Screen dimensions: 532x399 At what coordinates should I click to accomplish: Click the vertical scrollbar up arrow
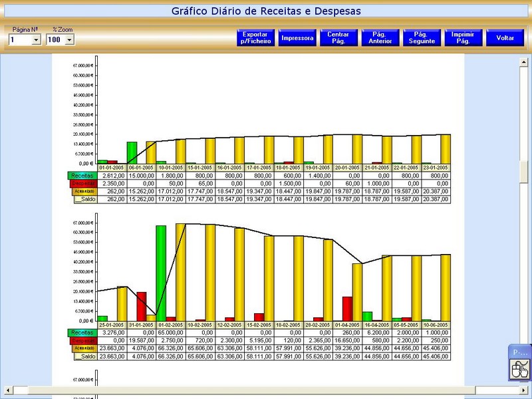[525, 61]
